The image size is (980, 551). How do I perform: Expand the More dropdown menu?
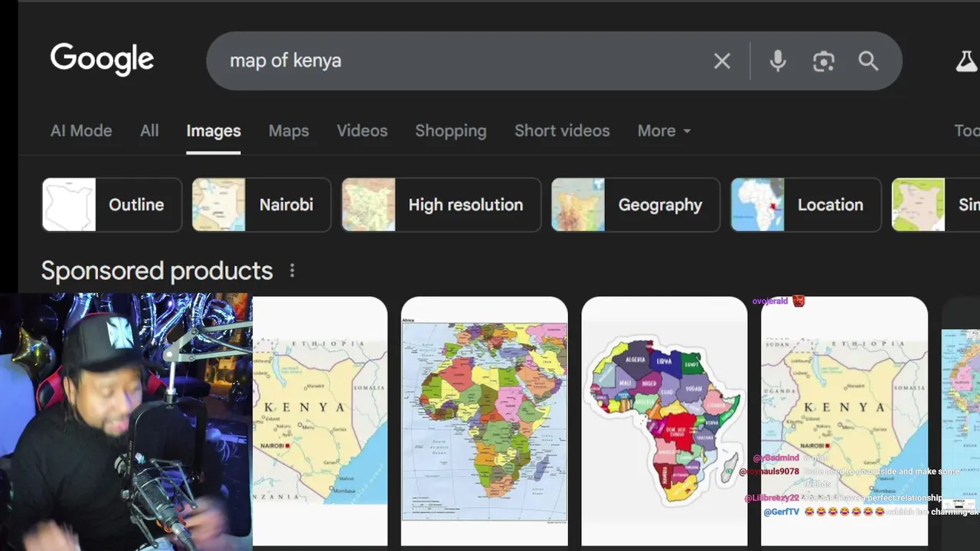coord(664,131)
